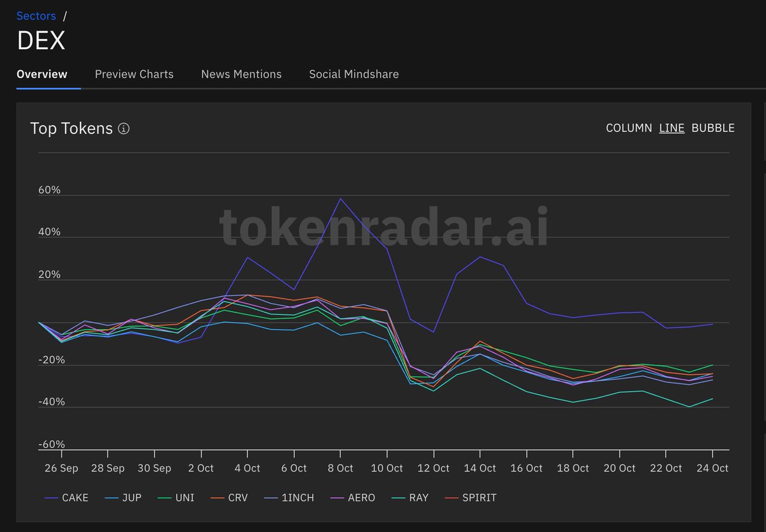Click the Top Tokens heading

coord(71,128)
